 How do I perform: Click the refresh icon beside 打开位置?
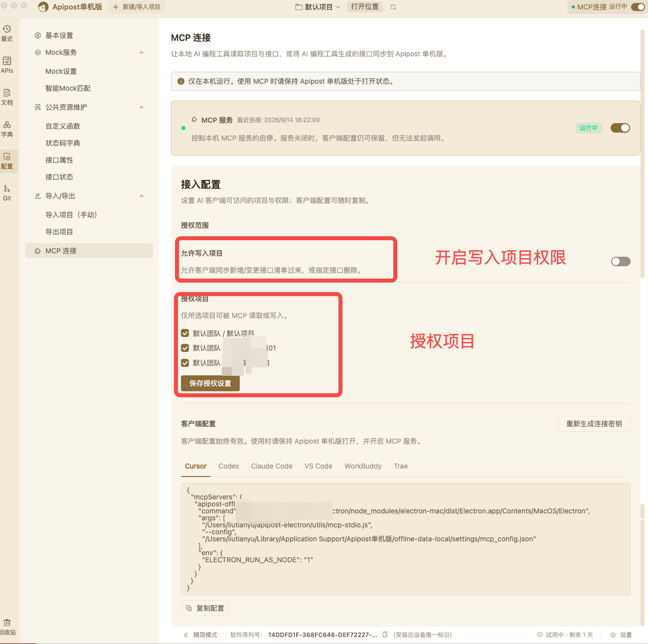[x=393, y=7]
